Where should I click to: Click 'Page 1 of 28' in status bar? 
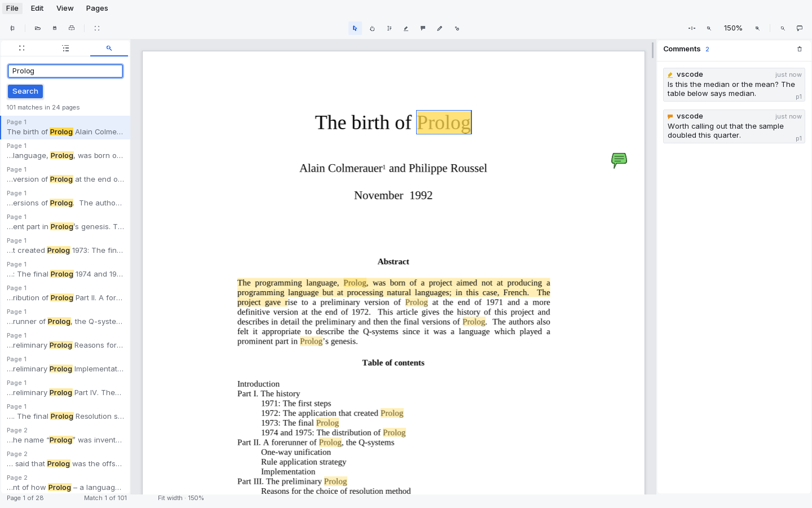[25, 498]
